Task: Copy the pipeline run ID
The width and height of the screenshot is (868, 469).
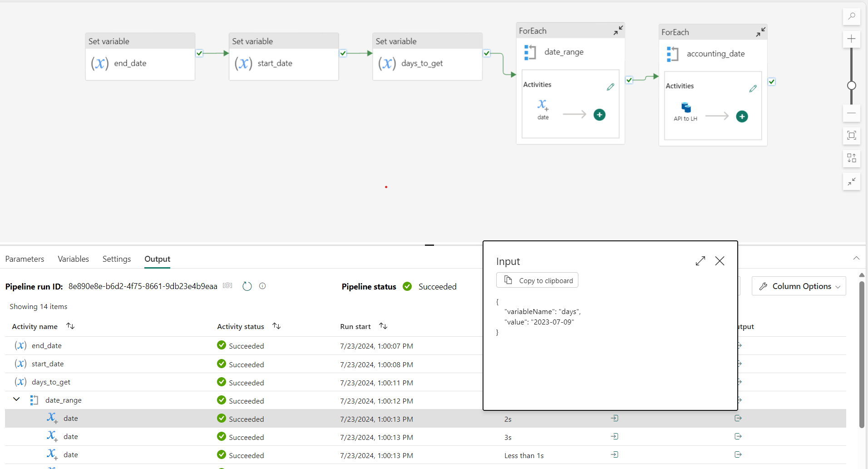Action: coord(227,286)
